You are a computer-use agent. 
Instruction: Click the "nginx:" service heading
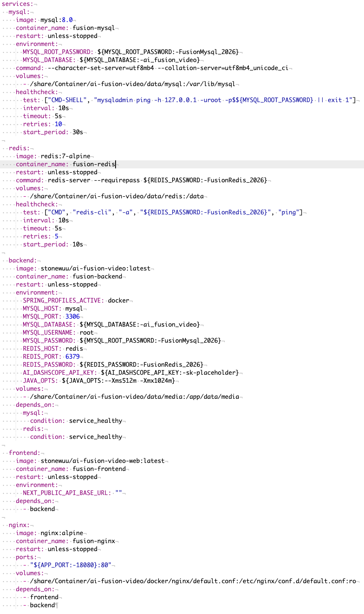(x=19, y=525)
